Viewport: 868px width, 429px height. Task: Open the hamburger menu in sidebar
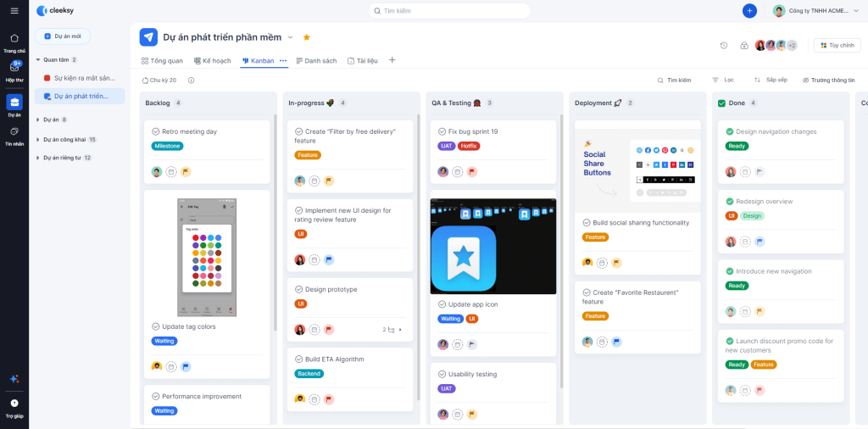pyautogui.click(x=14, y=10)
